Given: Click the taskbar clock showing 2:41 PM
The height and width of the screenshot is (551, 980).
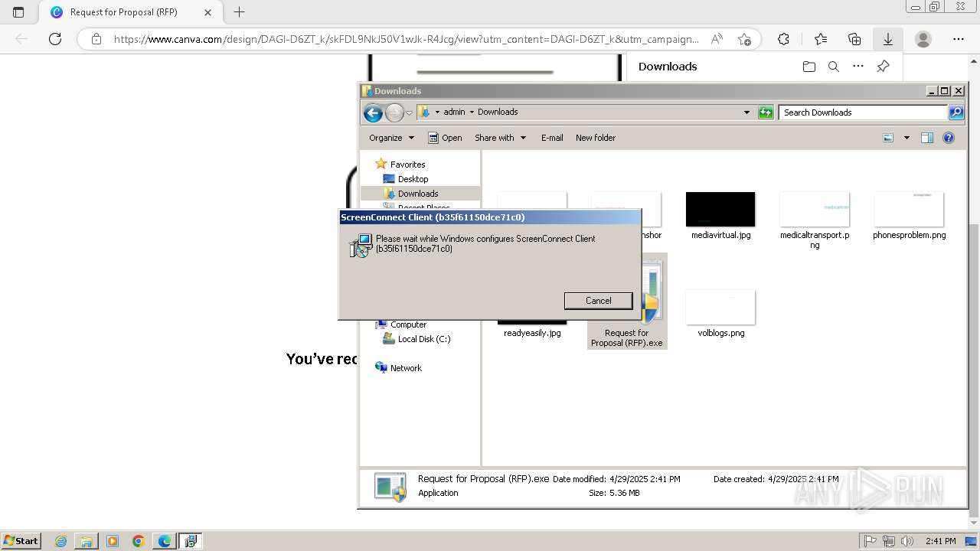Looking at the screenshot, I should (940, 541).
